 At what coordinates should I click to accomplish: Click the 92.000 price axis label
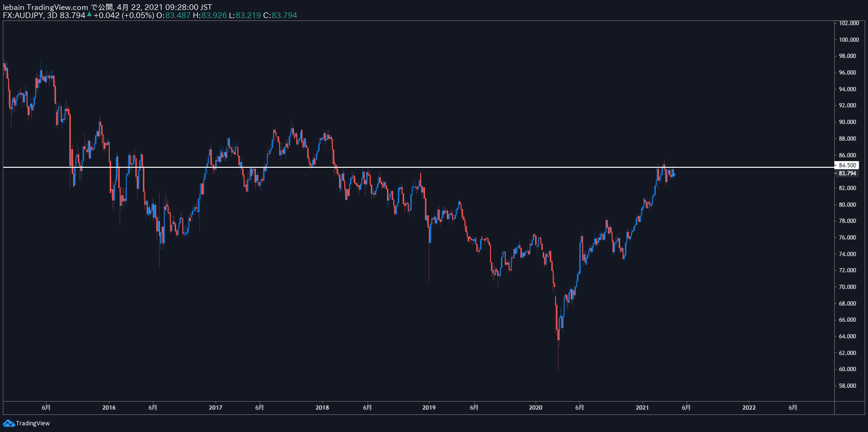pyautogui.click(x=847, y=106)
